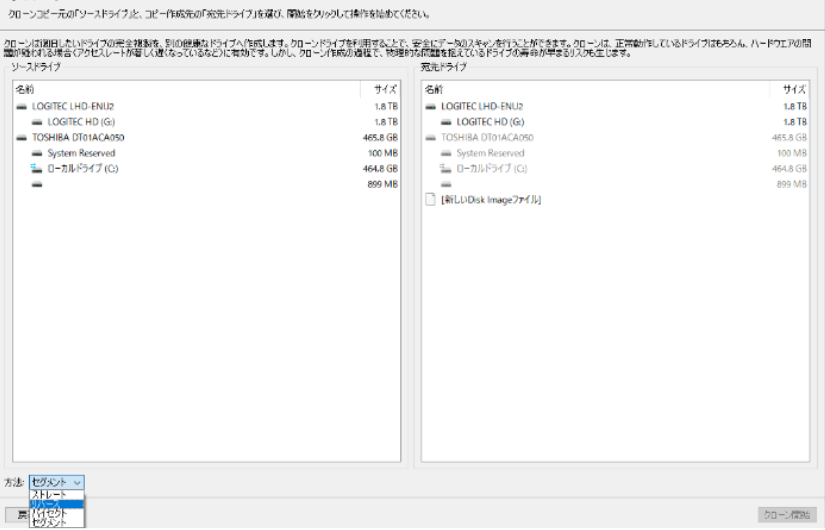Click TOSHIBA DT01ACA050 disk icon in source list

coord(22,138)
